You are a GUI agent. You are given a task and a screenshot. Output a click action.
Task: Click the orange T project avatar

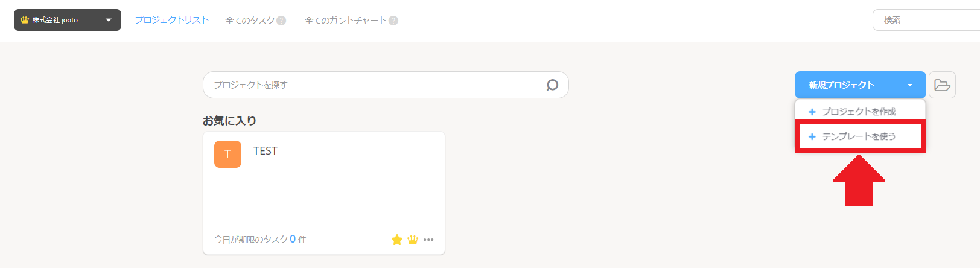click(227, 154)
